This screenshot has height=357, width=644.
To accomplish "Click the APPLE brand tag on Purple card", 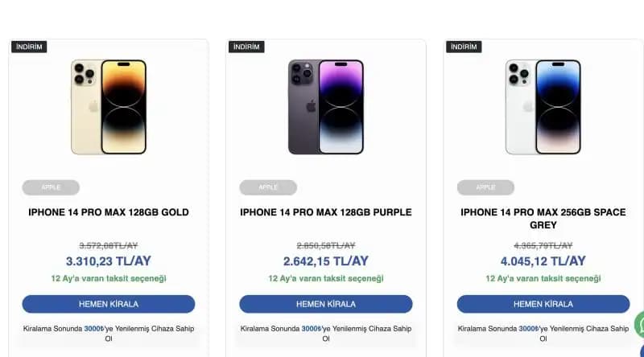I will click(268, 187).
